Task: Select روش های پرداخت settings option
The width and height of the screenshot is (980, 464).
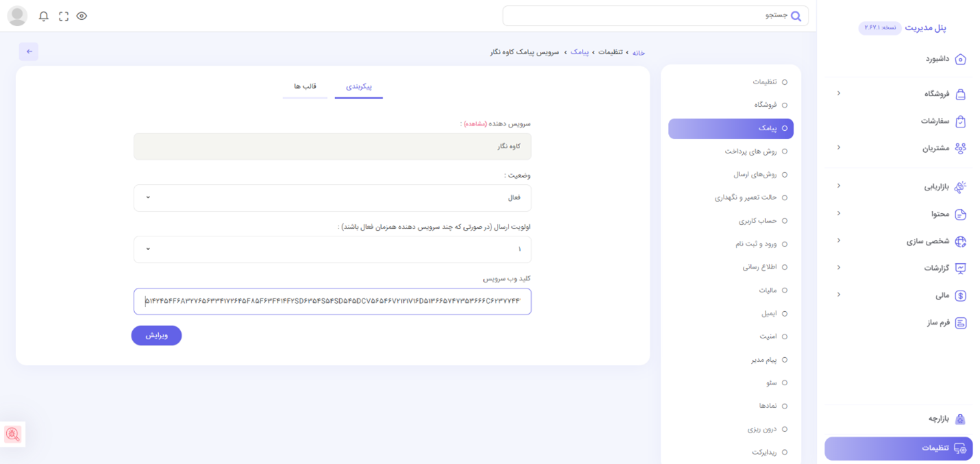Action: (750, 151)
